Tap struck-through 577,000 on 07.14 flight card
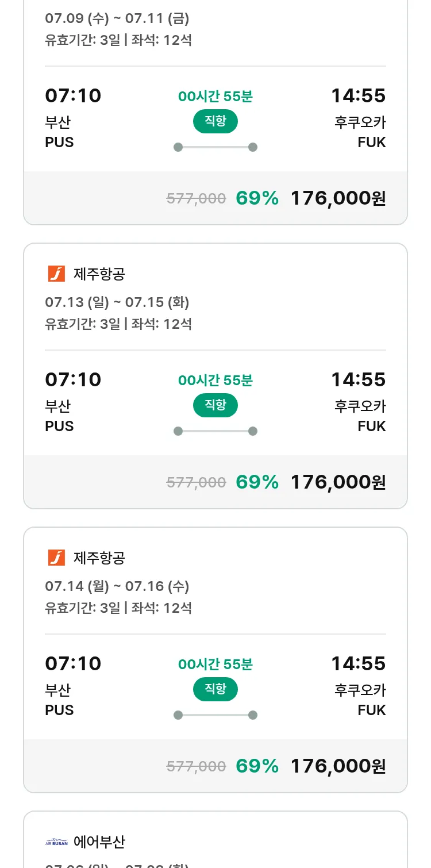Viewport: 431px width, 868px height. coord(196,766)
